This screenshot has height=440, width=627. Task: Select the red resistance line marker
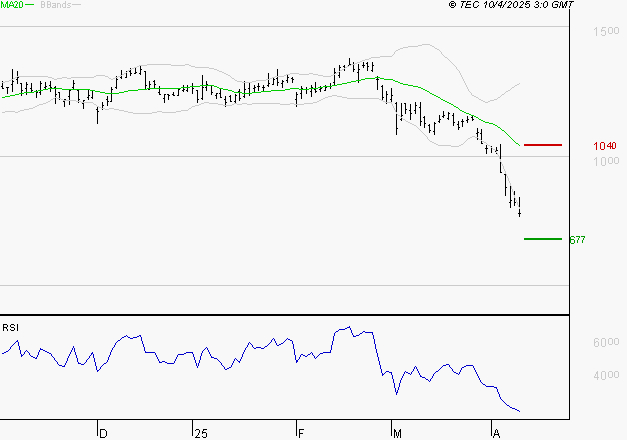[x=543, y=145]
